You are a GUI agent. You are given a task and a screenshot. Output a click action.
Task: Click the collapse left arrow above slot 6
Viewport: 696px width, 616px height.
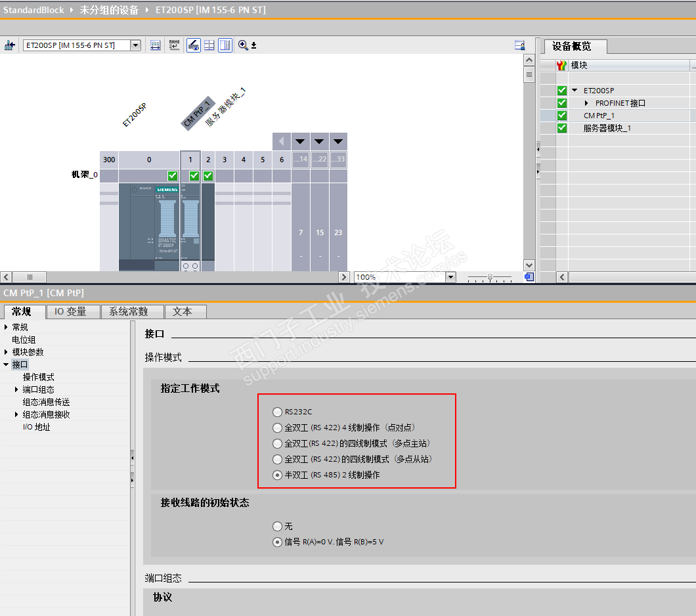[282, 142]
